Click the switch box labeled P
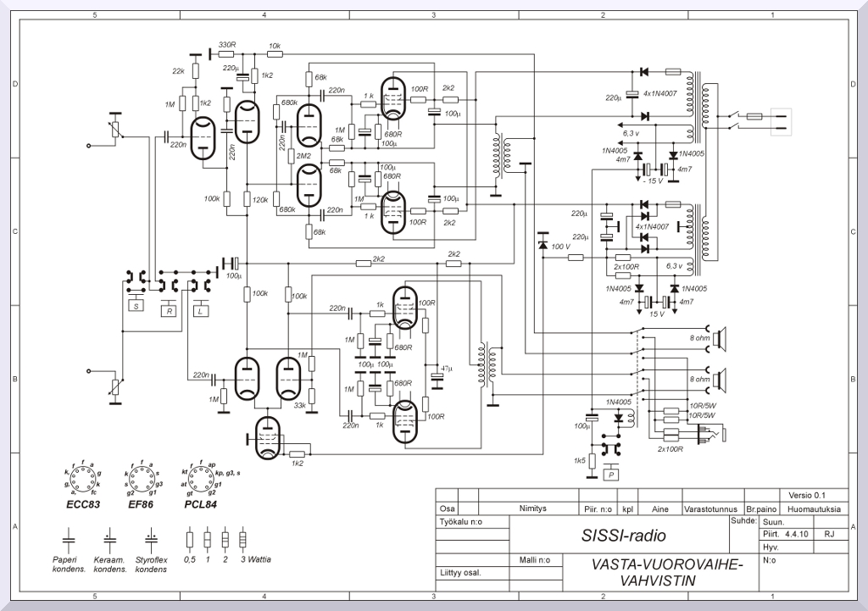Image resolution: width=868 pixels, height=611 pixels. click(610, 475)
